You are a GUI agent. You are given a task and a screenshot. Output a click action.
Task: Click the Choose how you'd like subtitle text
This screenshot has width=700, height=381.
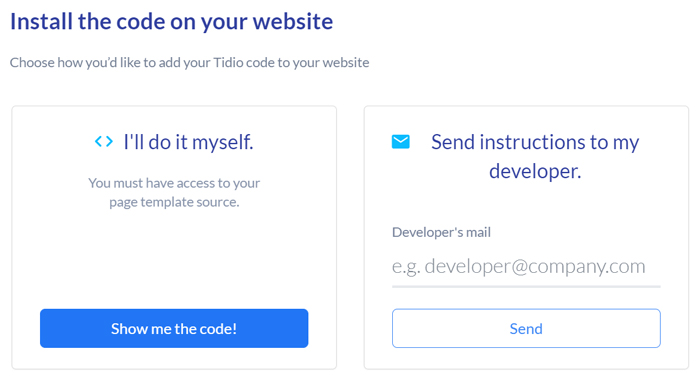coord(189,63)
